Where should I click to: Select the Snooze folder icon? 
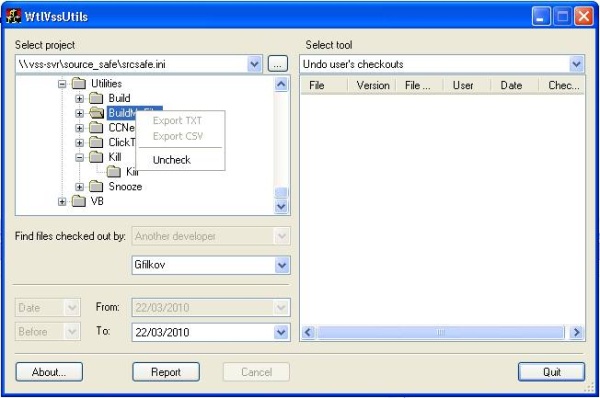[96, 186]
